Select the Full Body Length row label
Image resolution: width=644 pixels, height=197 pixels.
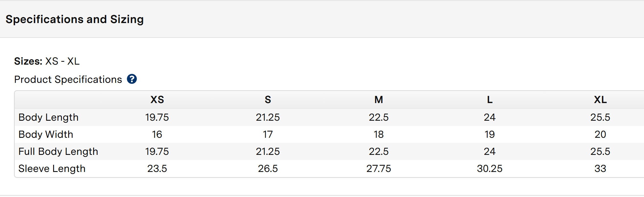click(58, 151)
